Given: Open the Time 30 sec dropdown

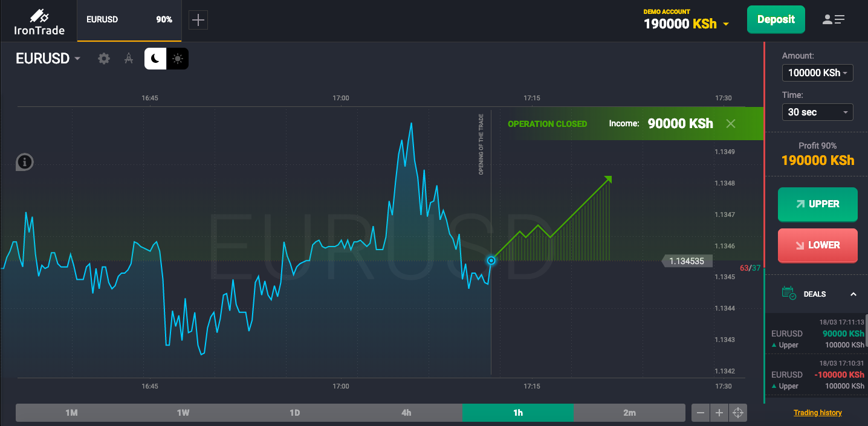Looking at the screenshot, I should pos(817,112).
